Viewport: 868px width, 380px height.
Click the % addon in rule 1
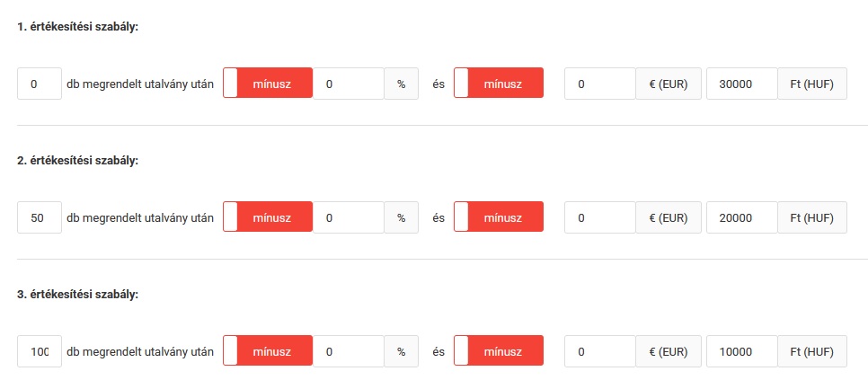click(x=401, y=84)
